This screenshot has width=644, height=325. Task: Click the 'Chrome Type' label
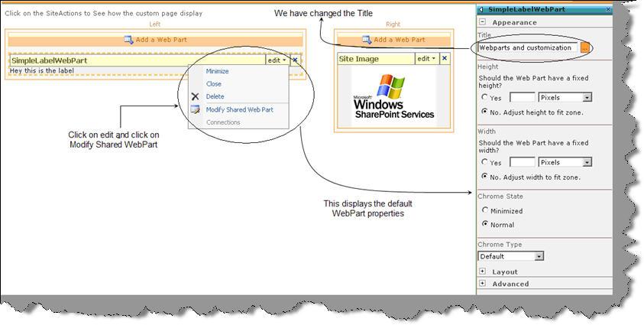[x=500, y=245]
